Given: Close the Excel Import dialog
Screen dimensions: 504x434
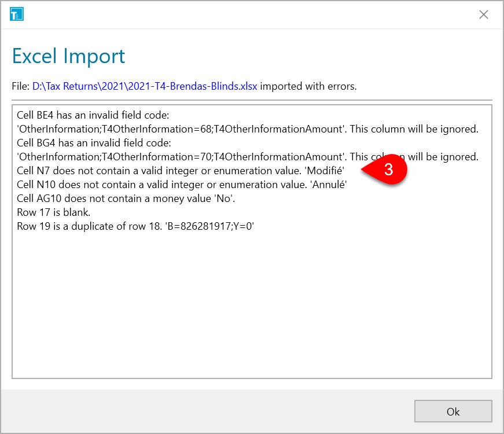Looking at the screenshot, I should click(x=483, y=14).
